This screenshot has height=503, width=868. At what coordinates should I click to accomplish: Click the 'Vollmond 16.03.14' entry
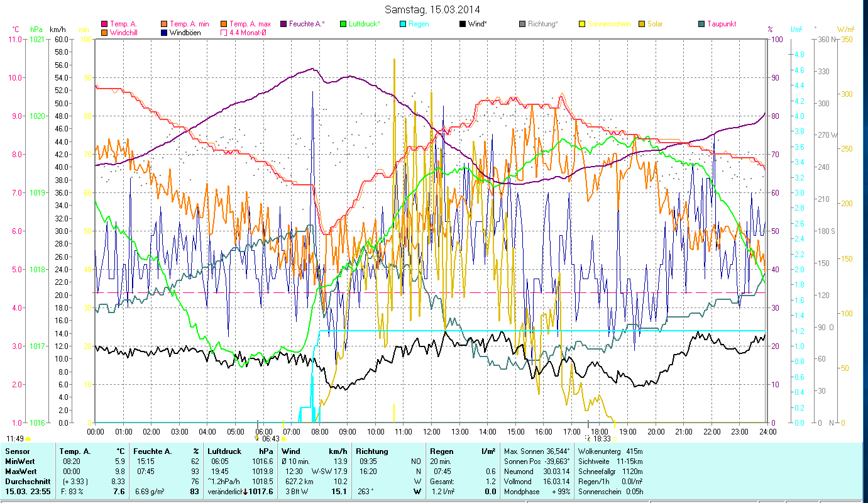coord(537,482)
